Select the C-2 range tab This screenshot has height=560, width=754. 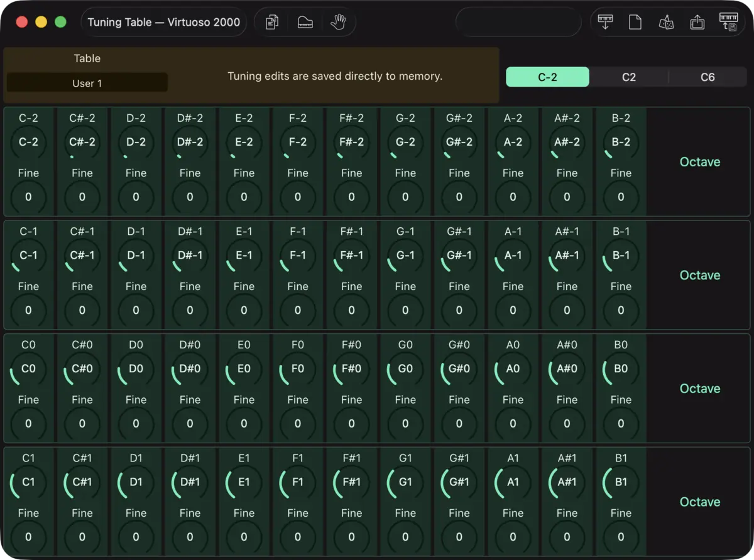(547, 77)
